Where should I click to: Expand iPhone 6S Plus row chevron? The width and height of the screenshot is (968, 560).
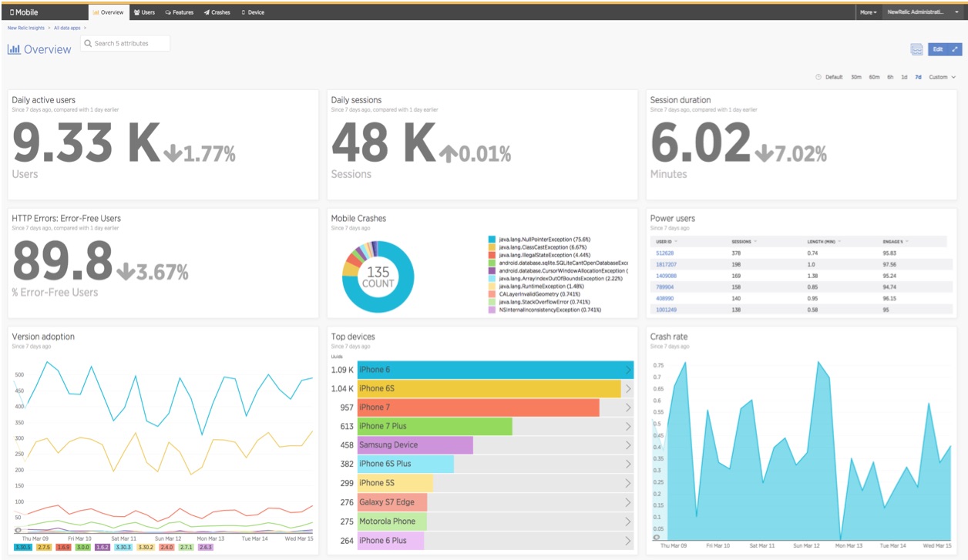[x=627, y=464]
